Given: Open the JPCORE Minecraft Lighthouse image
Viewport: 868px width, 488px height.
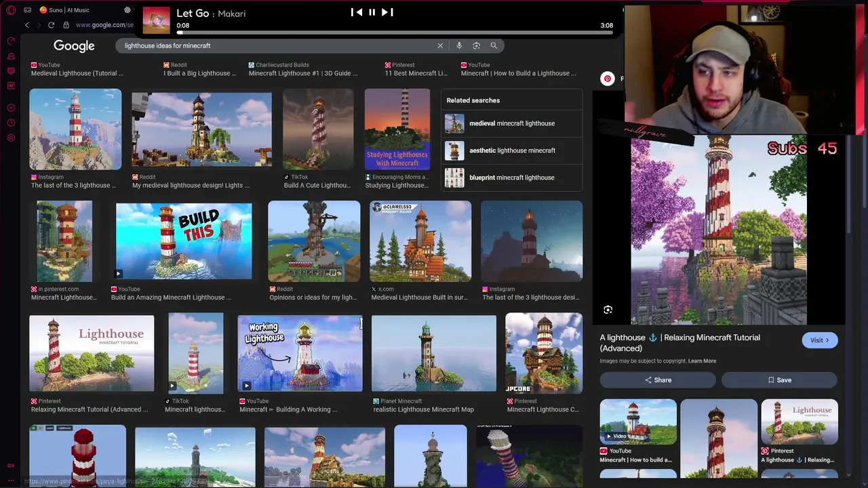Looking at the screenshot, I should (x=544, y=353).
